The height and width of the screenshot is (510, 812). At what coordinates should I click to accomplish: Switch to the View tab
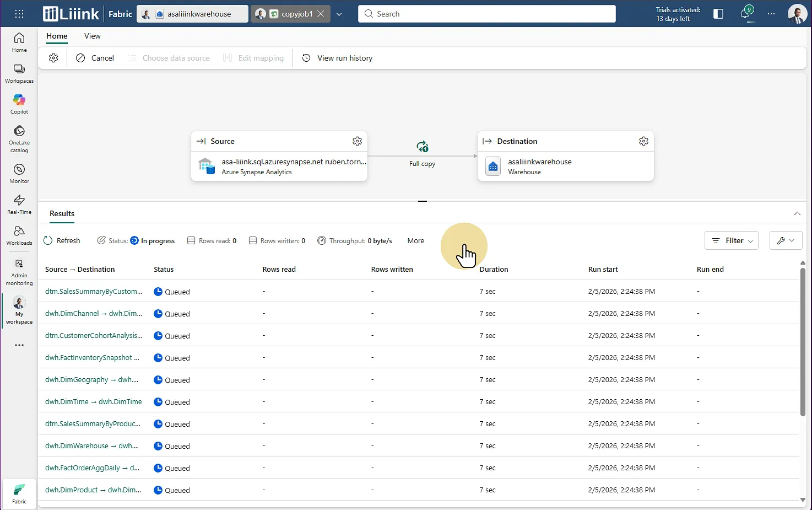point(92,36)
